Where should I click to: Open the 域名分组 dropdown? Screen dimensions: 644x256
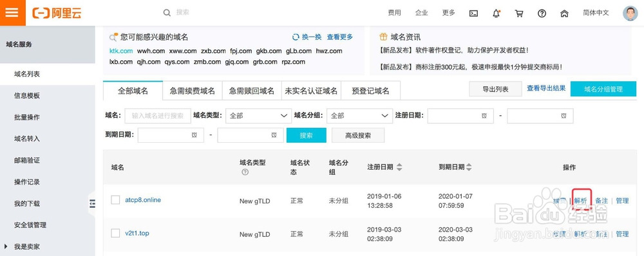click(x=359, y=116)
